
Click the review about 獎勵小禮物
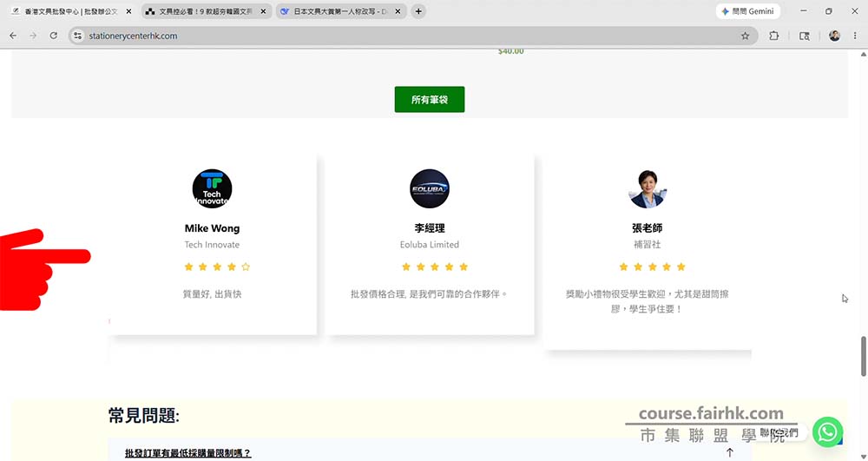click(x=648, y=301)
